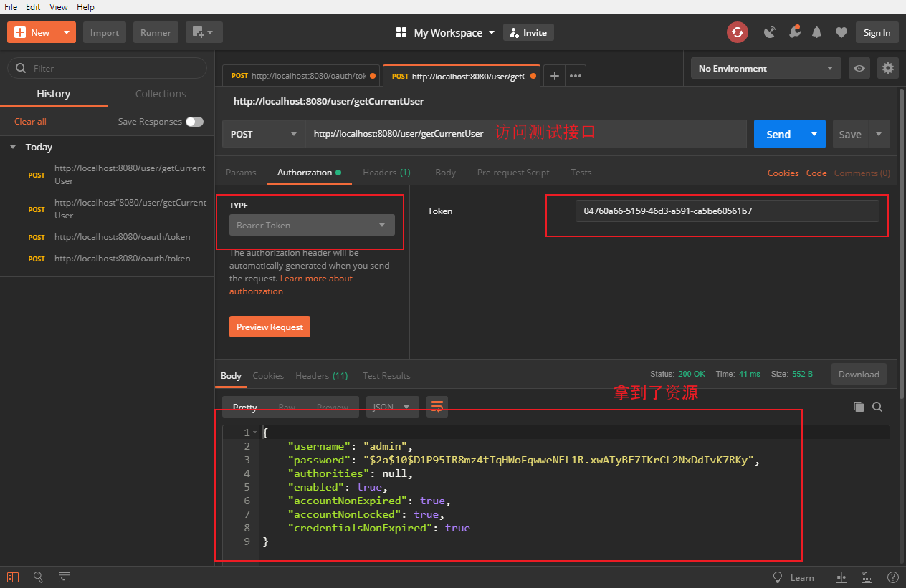
Task: Toggle the Save Responses switch
Action: click(194, 122)
